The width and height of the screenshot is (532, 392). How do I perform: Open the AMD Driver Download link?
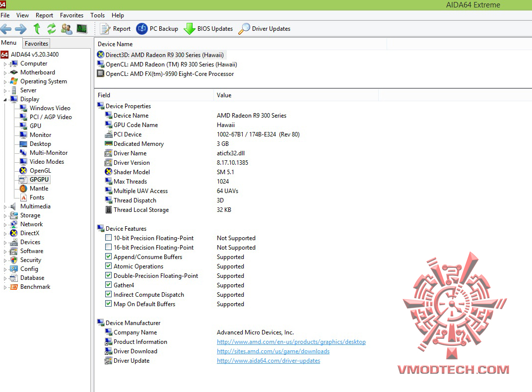click(273, 351)
